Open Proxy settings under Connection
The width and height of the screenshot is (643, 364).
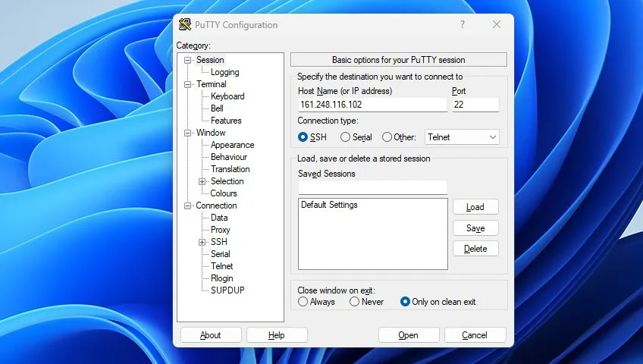(x=220, y=230)
